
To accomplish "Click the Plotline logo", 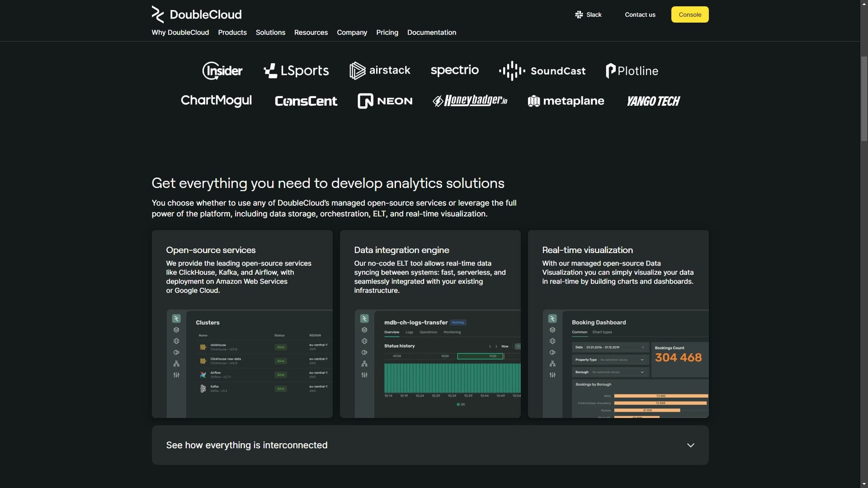I will coord(632,70).
